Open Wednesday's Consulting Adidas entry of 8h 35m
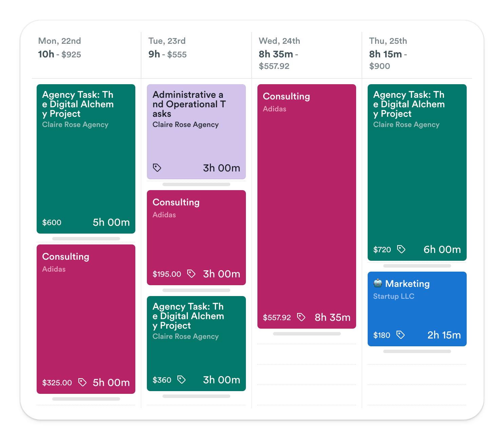This screenshot has height=440, width=504. point(307,206)
